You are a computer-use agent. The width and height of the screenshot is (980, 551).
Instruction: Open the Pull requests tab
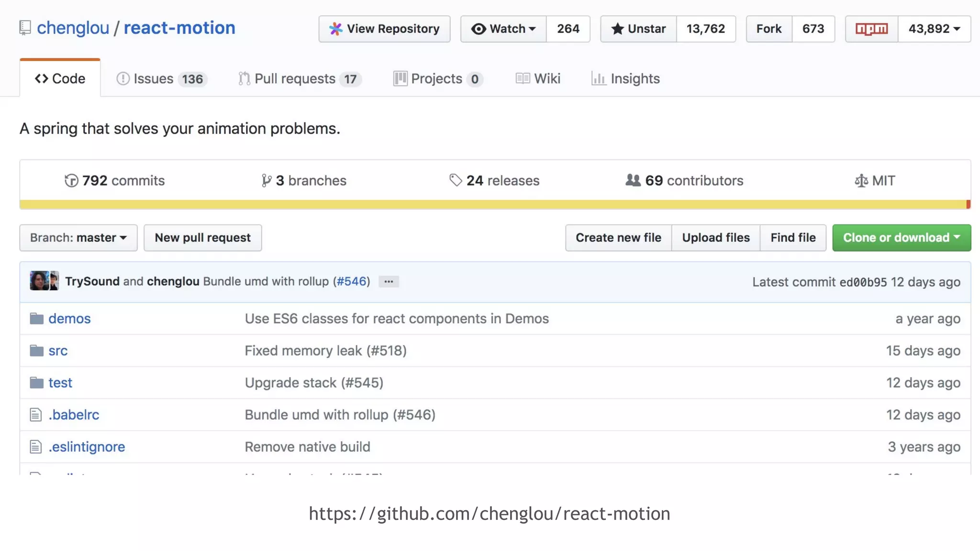click(x=300, y=78)
